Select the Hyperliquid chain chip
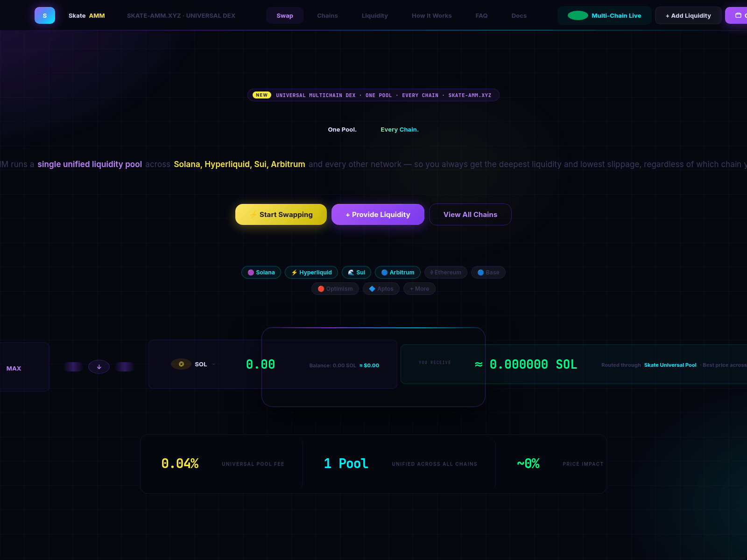747x560 pixels. 311,273
